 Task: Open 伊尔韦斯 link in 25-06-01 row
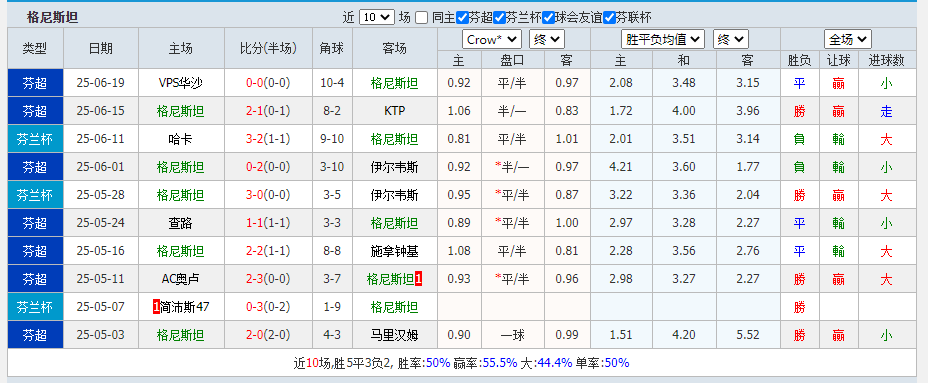[394, 168]
